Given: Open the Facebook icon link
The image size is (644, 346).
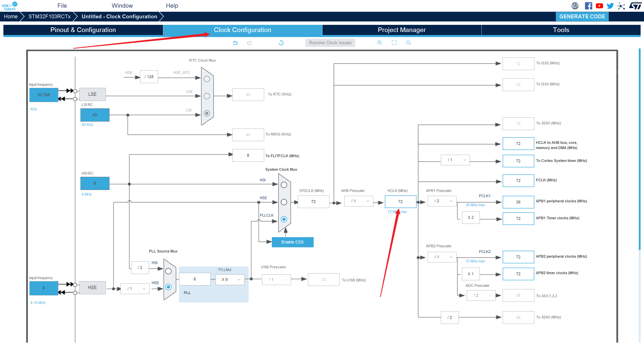Looking at the screenshot, I should click(589, 6).
